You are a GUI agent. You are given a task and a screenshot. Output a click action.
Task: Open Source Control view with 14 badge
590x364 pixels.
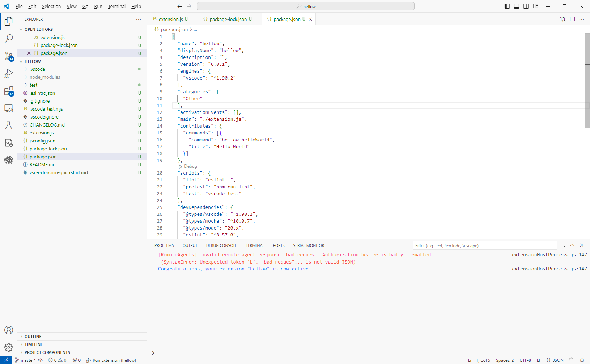coord(9,56)
